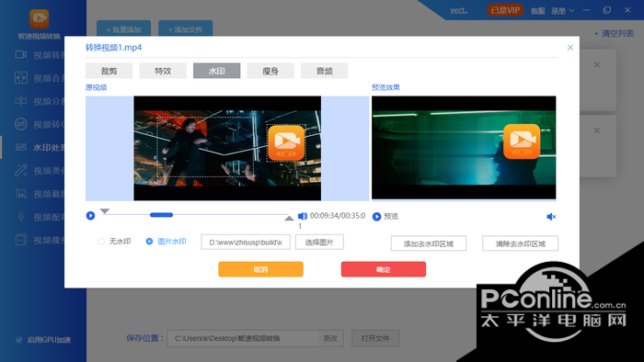644x362 pixels.
Task: Open the 音频 tab
Action: [324, 71]
